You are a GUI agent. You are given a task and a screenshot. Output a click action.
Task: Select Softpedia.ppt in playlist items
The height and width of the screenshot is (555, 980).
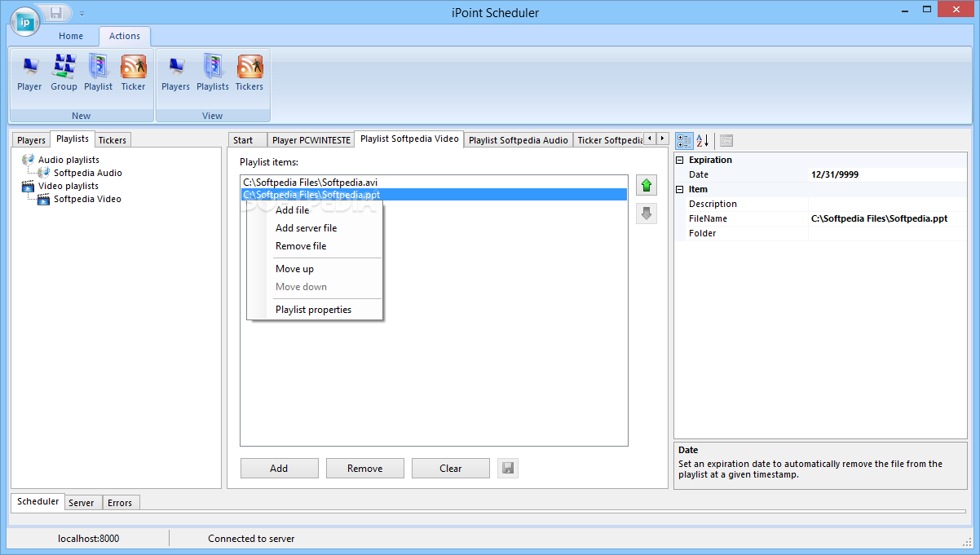tap(434, 195)
